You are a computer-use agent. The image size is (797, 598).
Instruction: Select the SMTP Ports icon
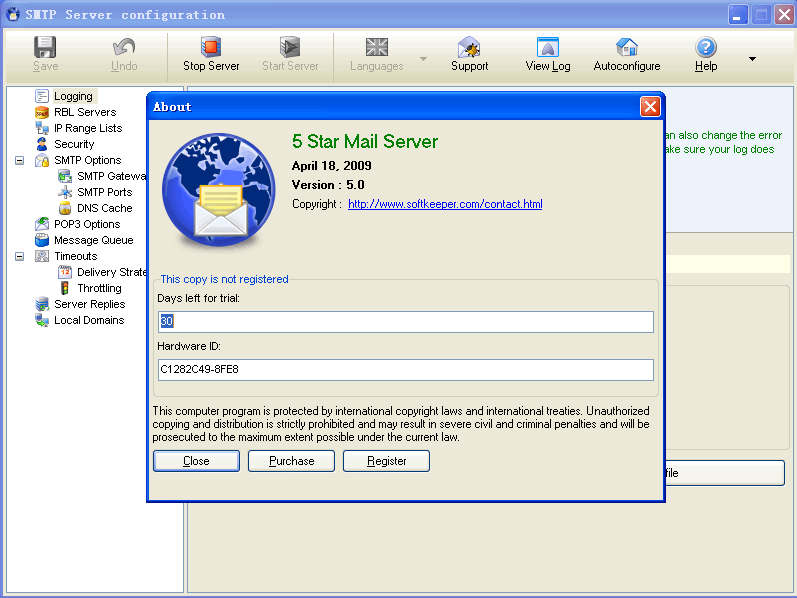click(65, 192)
